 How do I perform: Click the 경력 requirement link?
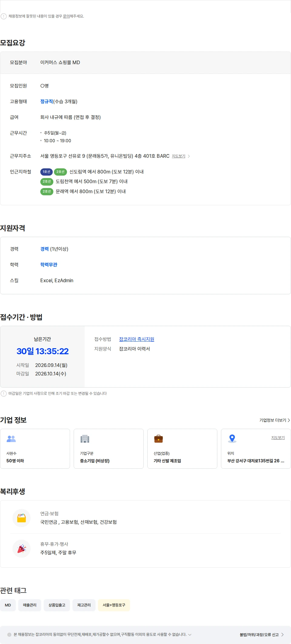click(x=45, y=249)
